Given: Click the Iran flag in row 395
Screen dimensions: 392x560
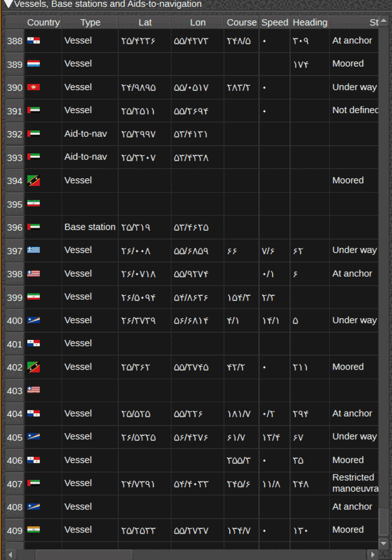Looking at the screenshot, I should point(34,204).
